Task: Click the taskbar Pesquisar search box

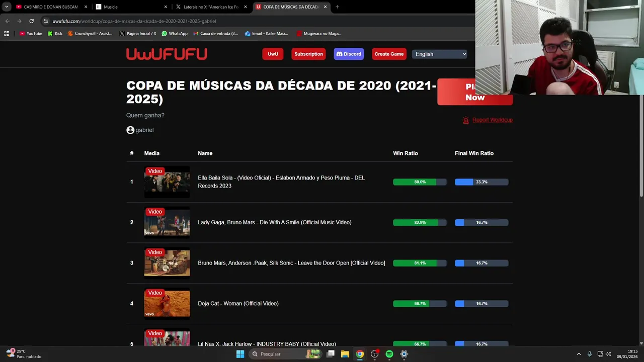Action: [286, 354]
